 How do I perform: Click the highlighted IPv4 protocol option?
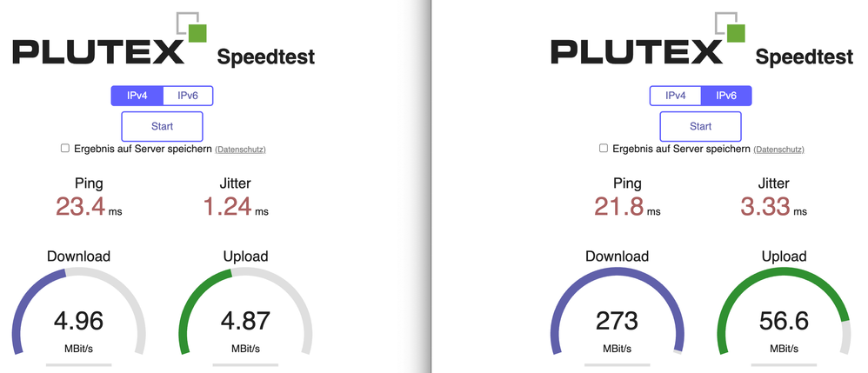pyautogui.click(x=137, y=96)
